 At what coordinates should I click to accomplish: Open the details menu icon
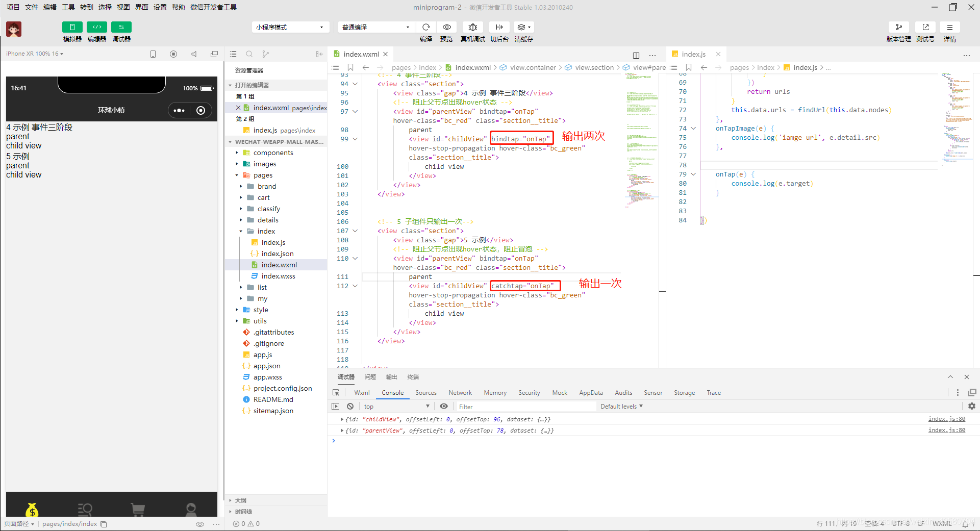click(949, 27)
